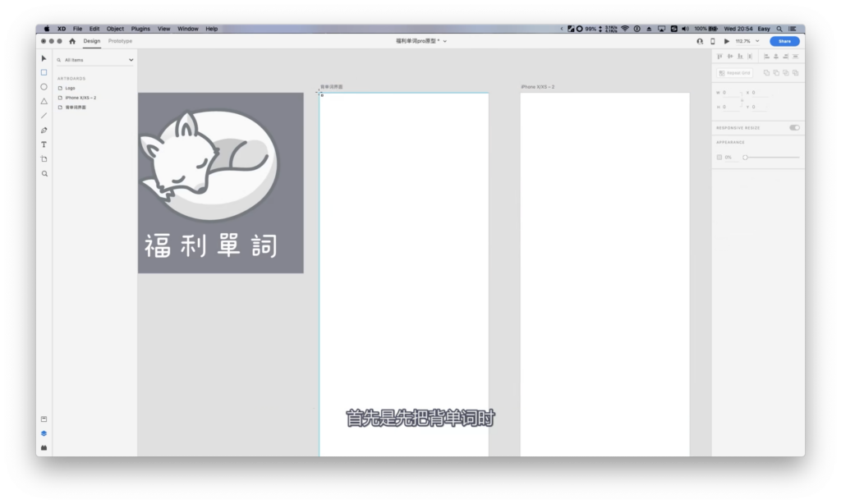Viewport: 841px width, 504px height.
Task: Select the Rectangle tool
Action: pyautogui.click(x=44, y=72)
